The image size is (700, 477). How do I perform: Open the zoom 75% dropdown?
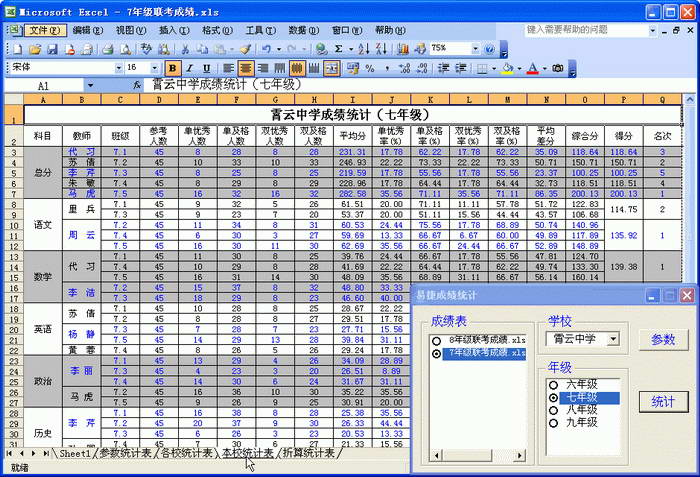(x=475, y=49)
